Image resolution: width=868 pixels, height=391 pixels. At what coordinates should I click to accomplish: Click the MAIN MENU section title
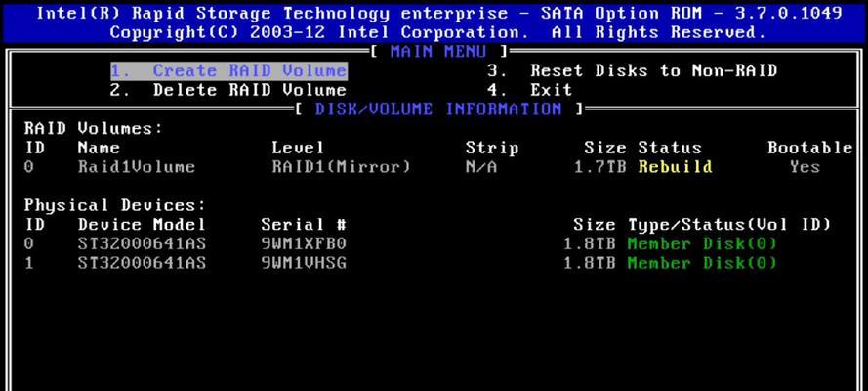point(438,52)
